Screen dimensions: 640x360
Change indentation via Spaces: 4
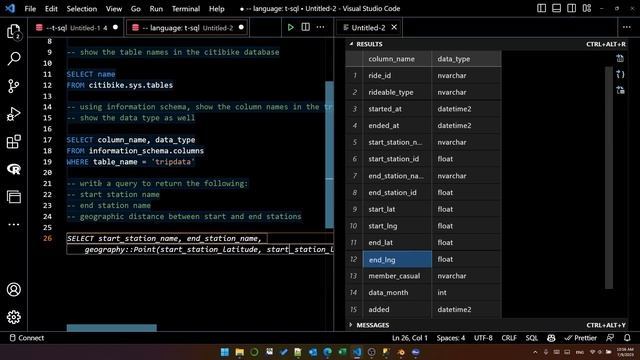(x=451, y=338)
